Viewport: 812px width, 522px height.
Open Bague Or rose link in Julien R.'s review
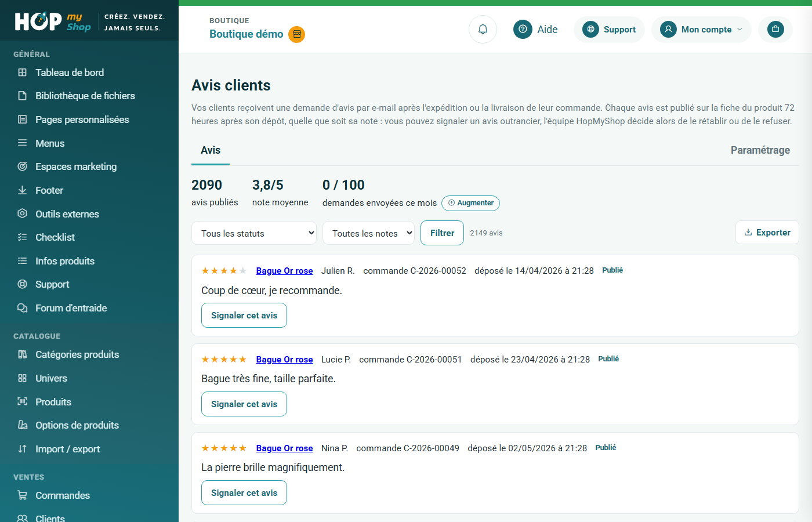284,271
